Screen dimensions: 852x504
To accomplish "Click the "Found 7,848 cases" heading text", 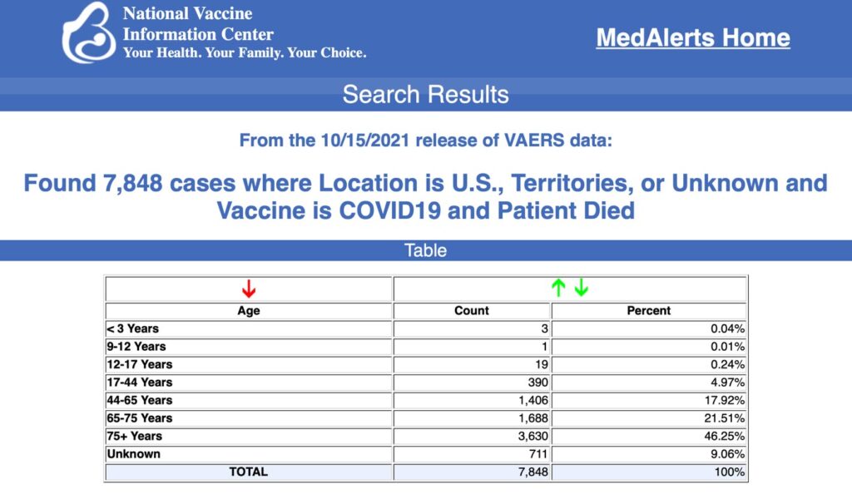I will coord(425,196).
